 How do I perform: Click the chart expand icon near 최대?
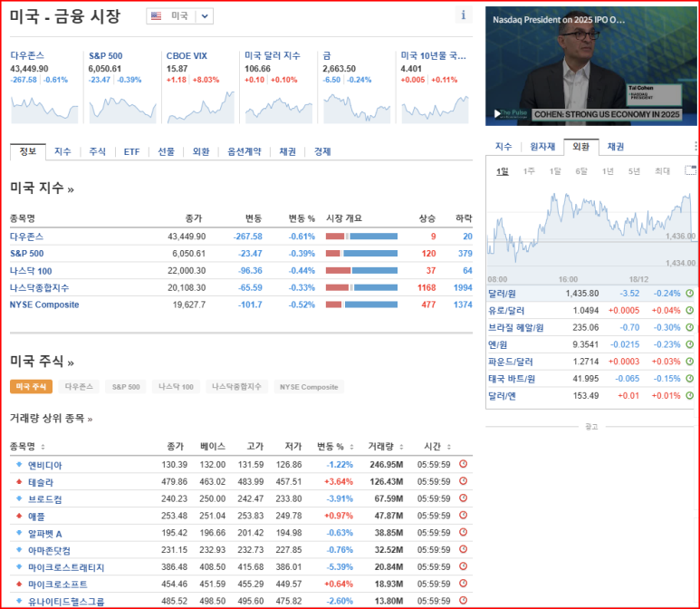[690, 170]
